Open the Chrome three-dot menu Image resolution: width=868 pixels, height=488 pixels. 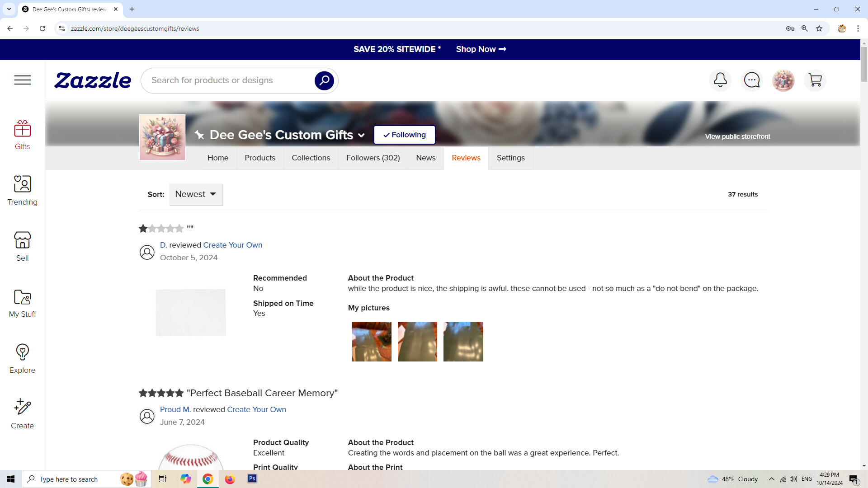(x=858, y=28)
